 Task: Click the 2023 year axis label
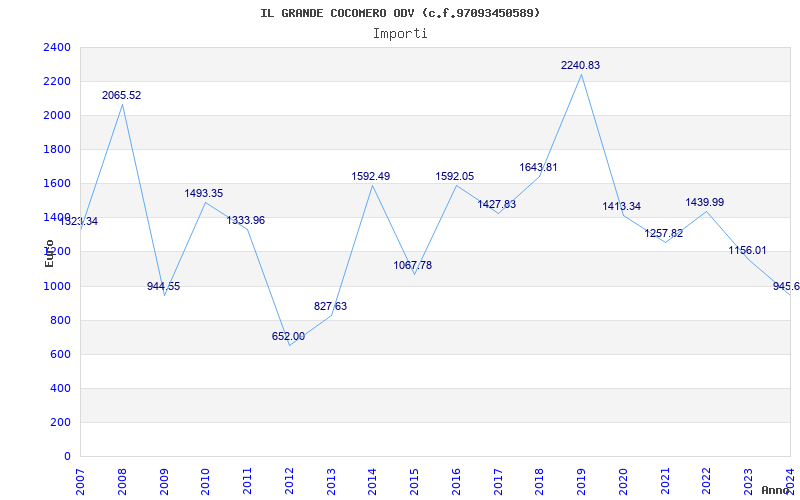tap(748, 482)
